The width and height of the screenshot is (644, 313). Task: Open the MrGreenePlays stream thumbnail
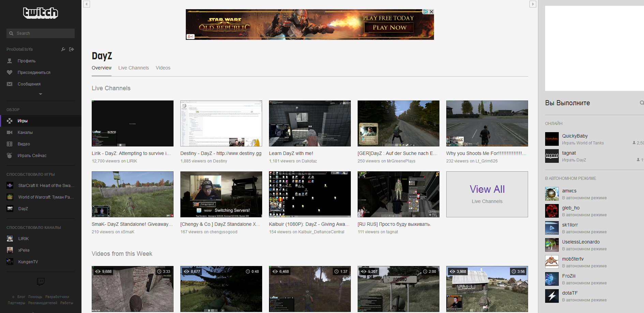[x=399, y=123]
